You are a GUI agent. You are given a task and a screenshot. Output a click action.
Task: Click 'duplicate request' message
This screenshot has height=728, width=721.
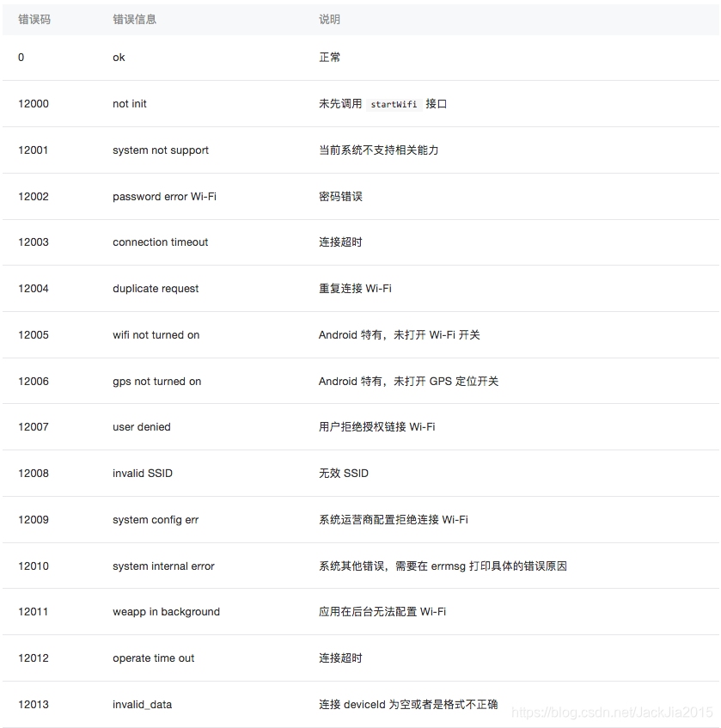[x=156, y=289]
